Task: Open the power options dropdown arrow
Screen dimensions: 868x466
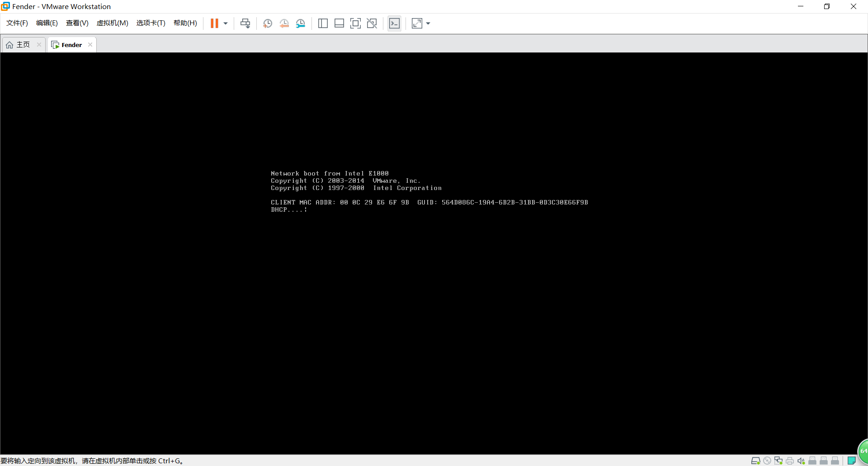Action: 225,23
